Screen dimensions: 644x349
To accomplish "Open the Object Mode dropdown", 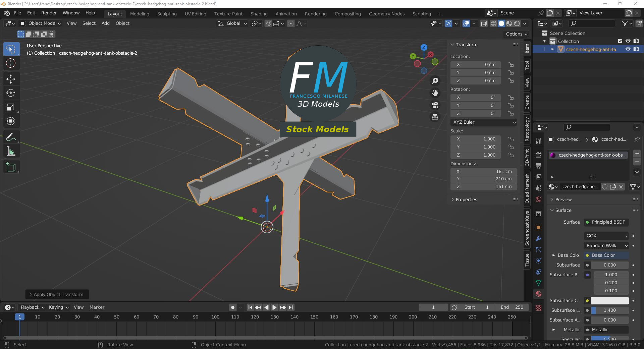I will (x=40, y=23).
